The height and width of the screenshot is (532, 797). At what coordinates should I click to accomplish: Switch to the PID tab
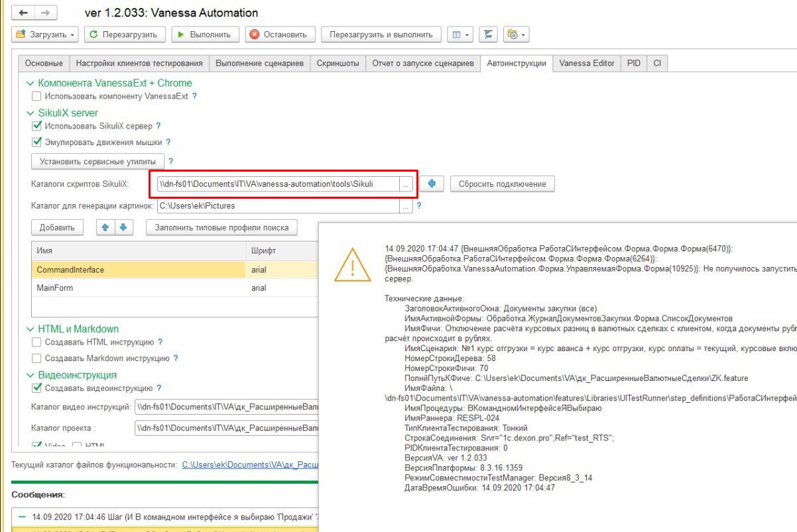(x=634, y=63)
